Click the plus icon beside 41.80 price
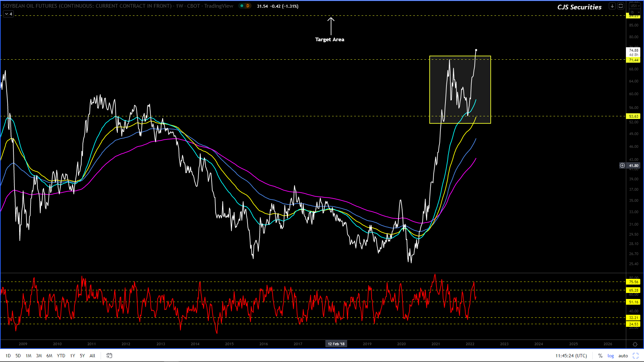Viewport: 644px width, 362px height. point(622,166)
